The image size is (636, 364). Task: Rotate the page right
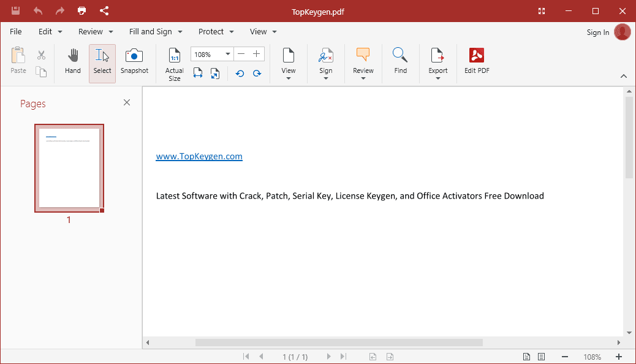click(x=257, y=73)
